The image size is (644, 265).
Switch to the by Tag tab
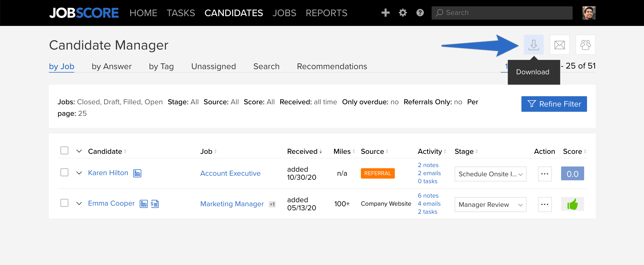point(161,66)
